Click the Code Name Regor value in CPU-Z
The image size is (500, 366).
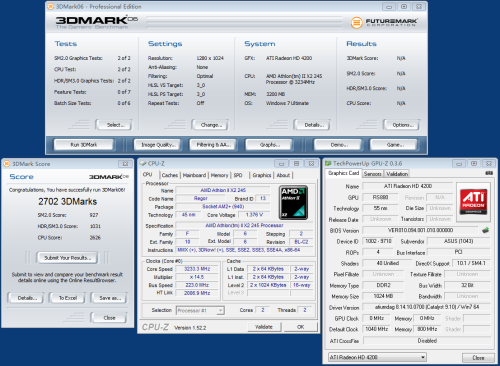(x=200, y=198)
